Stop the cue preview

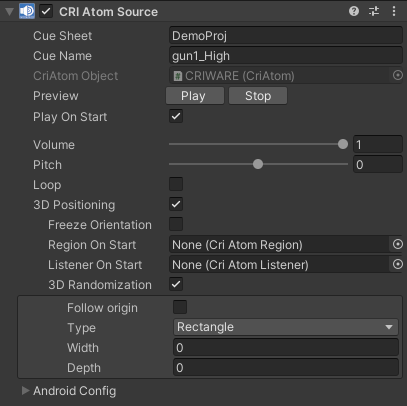pos(258,96)
